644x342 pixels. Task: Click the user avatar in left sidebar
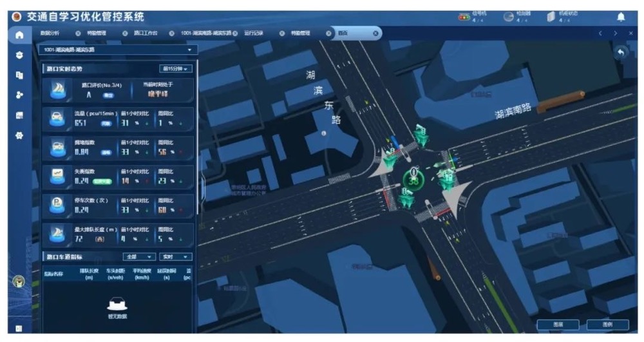[x=19, y=281]
